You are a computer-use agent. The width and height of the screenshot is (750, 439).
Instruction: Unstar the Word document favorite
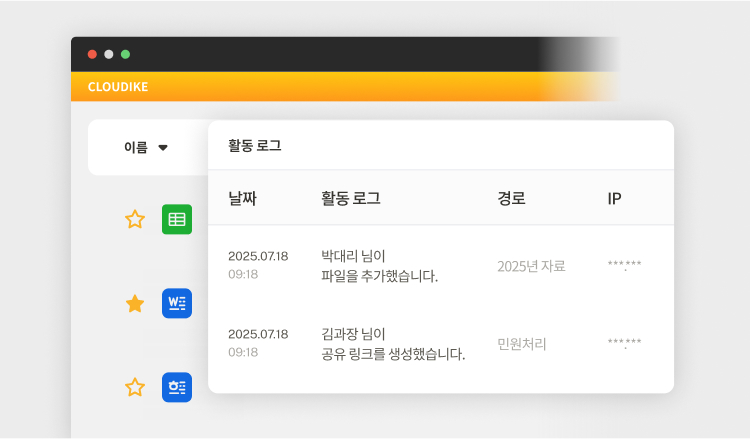click(x=135, y=303)
